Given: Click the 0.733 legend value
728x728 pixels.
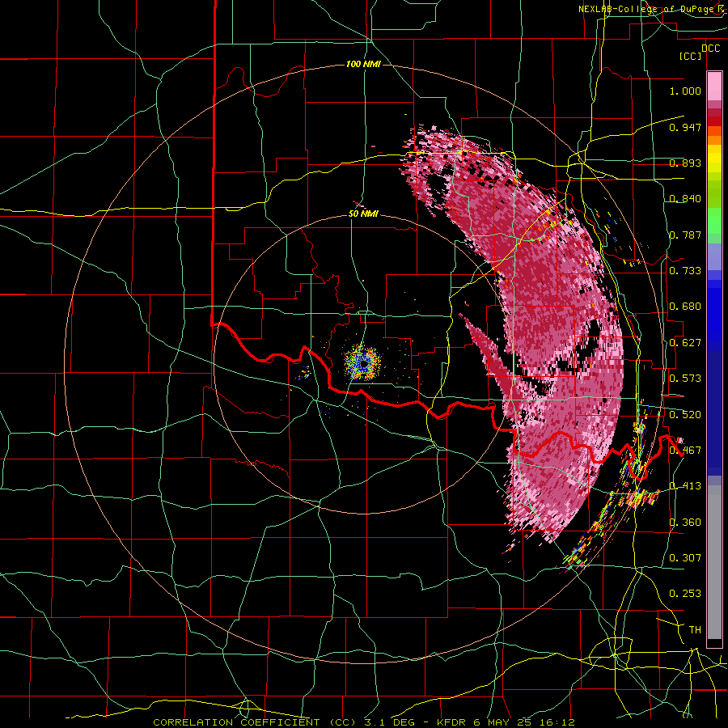Looking at the screenshot, I should click(x=685, y=271).
